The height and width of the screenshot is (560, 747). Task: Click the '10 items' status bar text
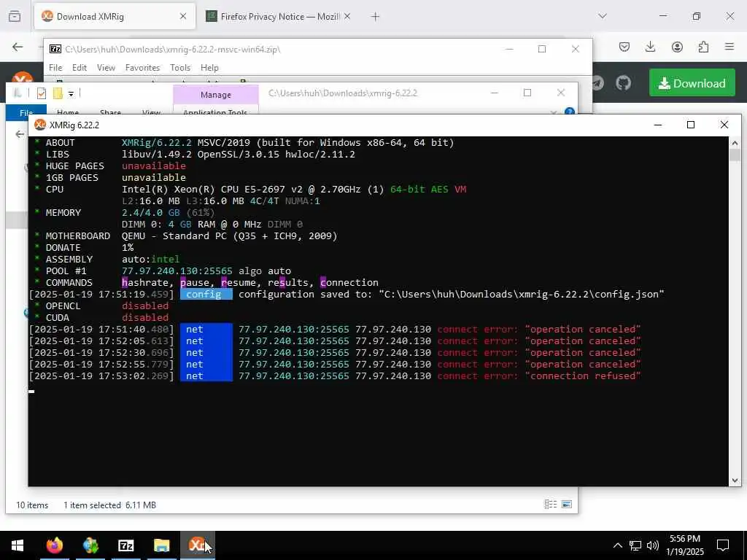[x=32, y=505]
